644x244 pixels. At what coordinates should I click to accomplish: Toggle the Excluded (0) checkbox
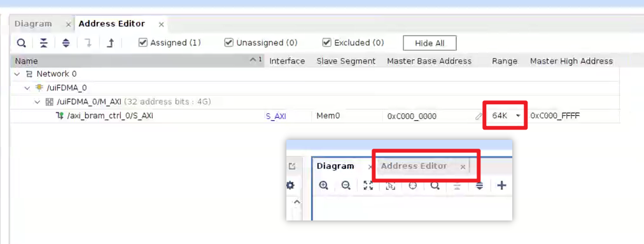pos(326,42)
